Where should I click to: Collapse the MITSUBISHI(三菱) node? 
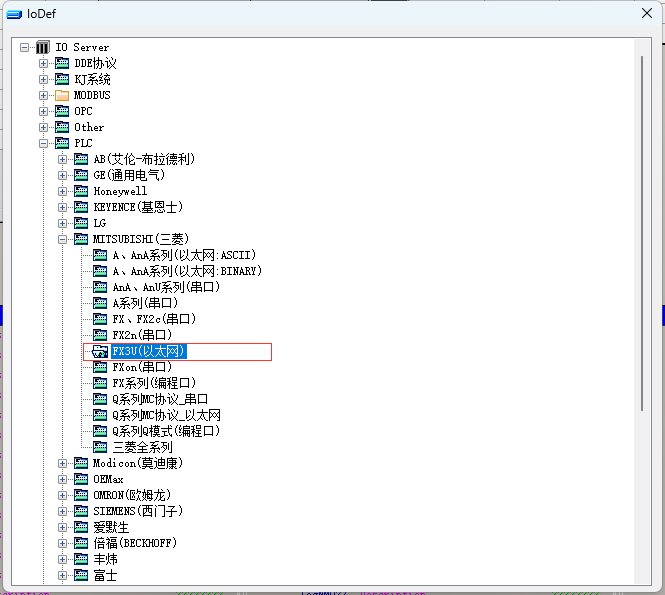click(62, 240)
